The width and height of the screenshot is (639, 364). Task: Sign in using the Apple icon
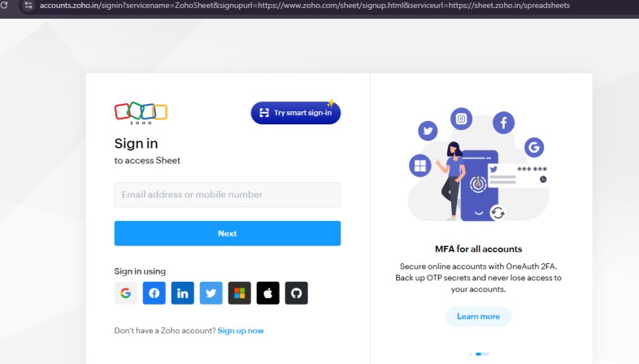pos(267,292)
